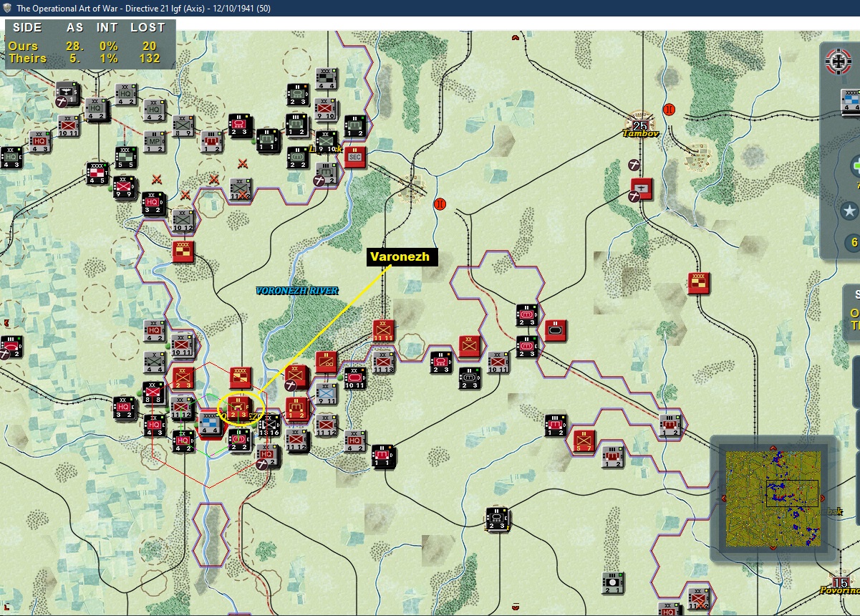
Task: Select the black 13-16 infantry division
Action: (x=269, y=425)
